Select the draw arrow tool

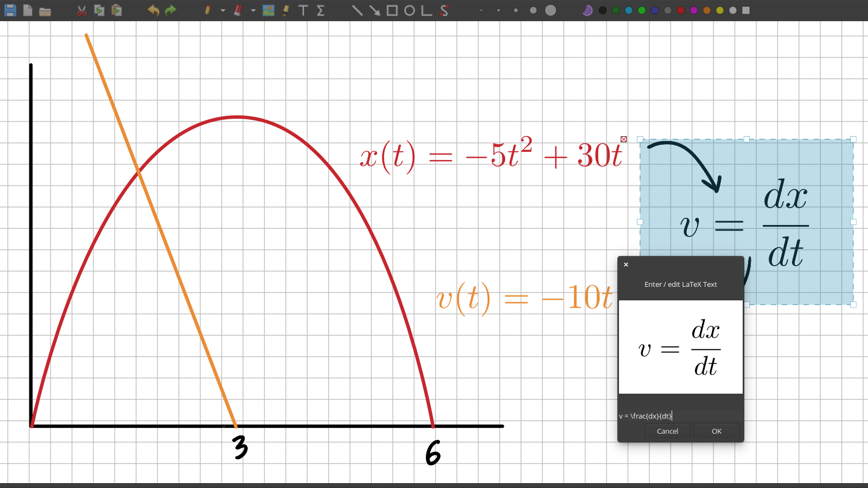(x=374, y=10)
